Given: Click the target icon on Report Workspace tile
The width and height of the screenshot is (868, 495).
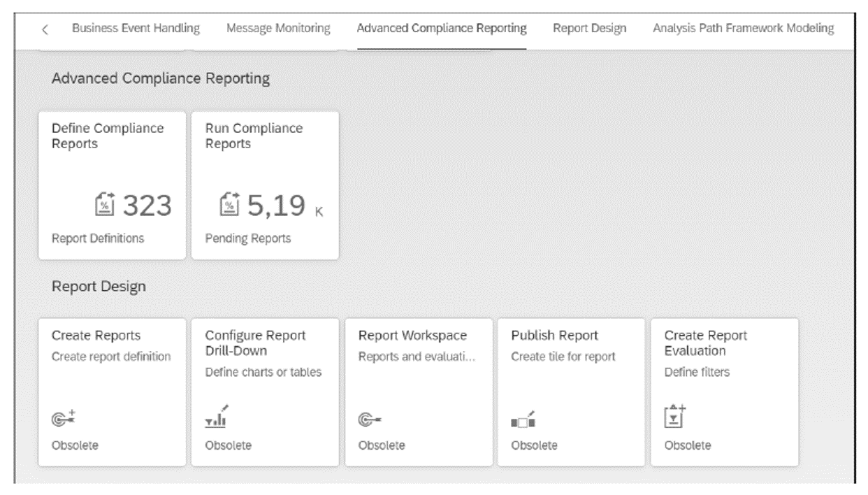Looking at the screenshot, I should pyautogui.click(x=370, y=416).
